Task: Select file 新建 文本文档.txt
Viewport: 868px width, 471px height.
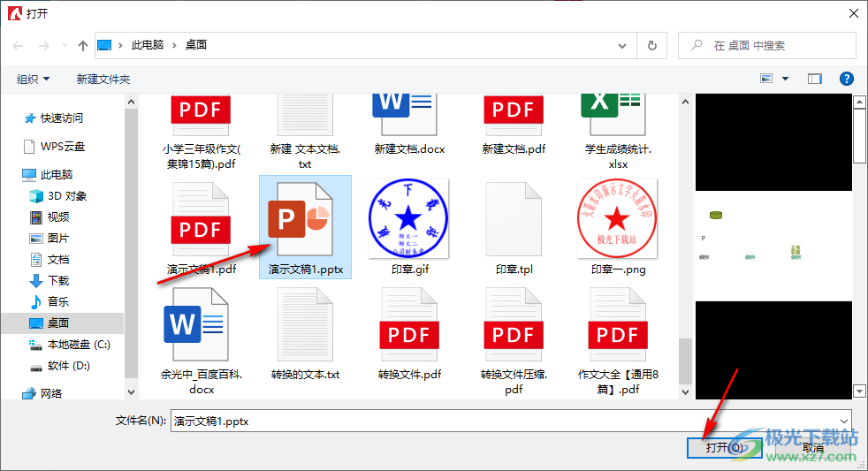Action: click(305, 132)
